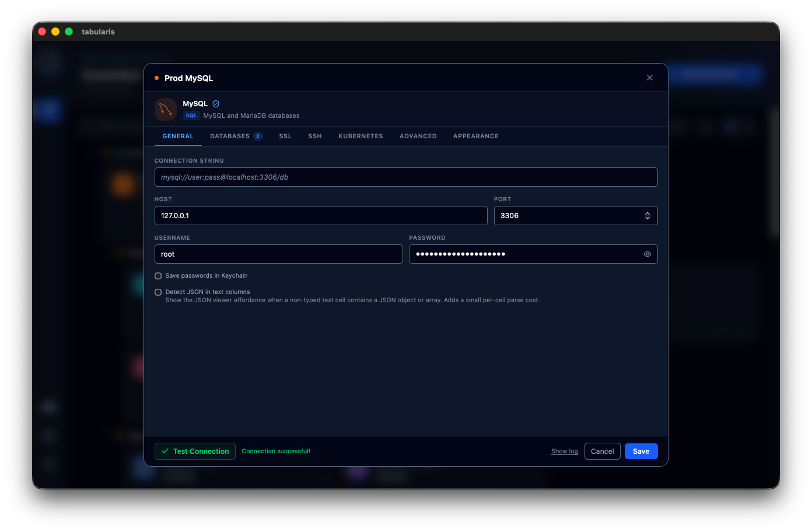Switch to the General tab
Image resolution: width=812 pixels, height=532 pixels.
coord(178,136)
